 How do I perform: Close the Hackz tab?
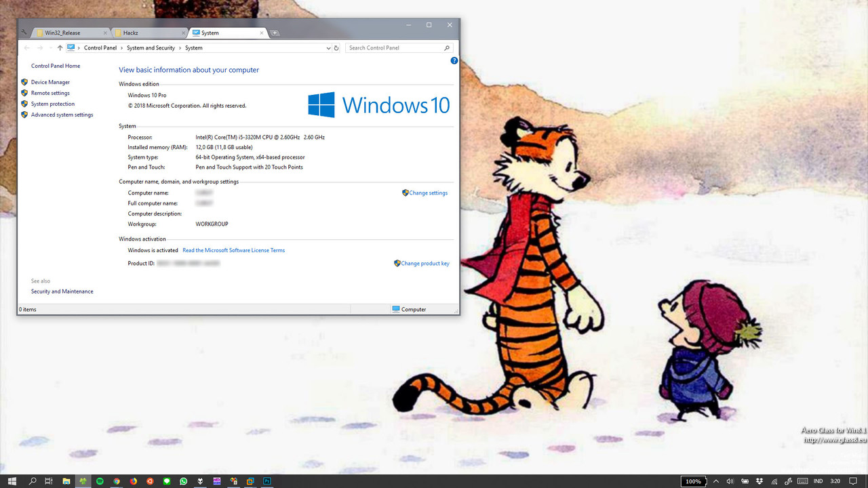183,33
